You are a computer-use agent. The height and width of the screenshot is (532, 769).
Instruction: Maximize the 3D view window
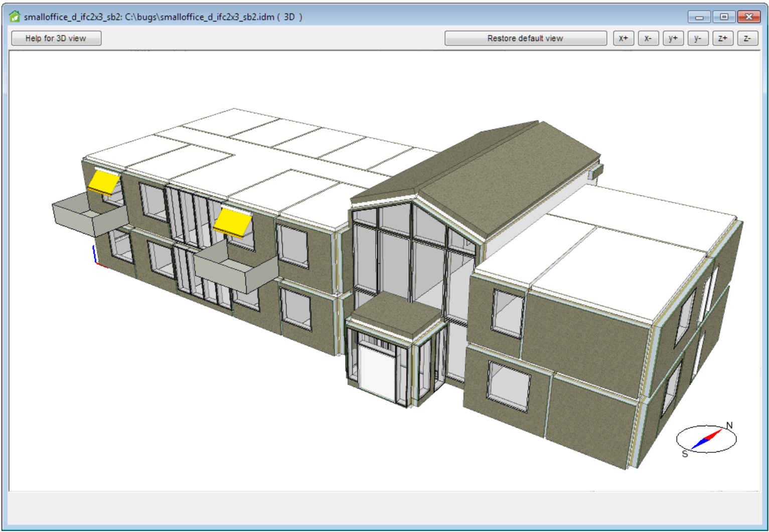coord(724,17)
